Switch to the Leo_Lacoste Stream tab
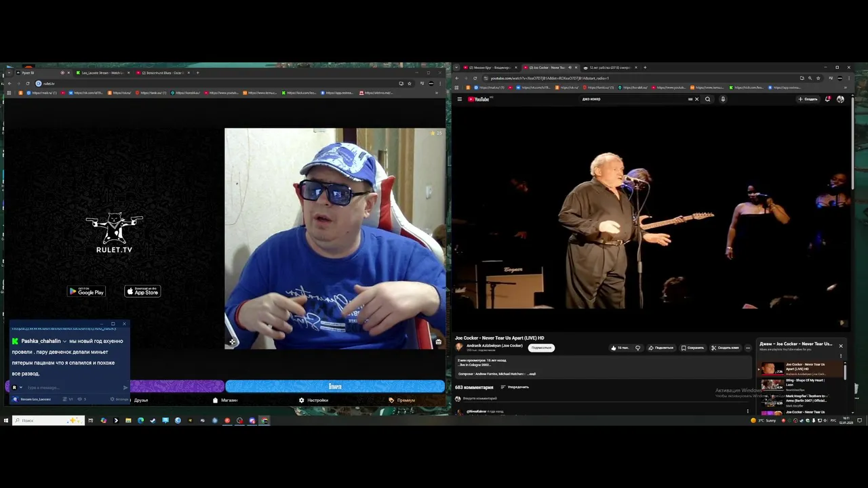 pyautogui.click(x=102, y=73)
